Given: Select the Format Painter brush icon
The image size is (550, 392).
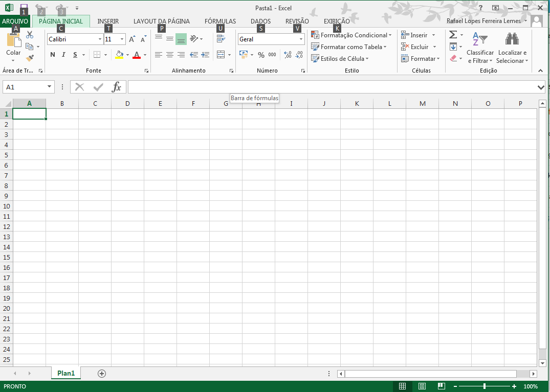Looking at the screenshot, I should [x=30, y=58].
